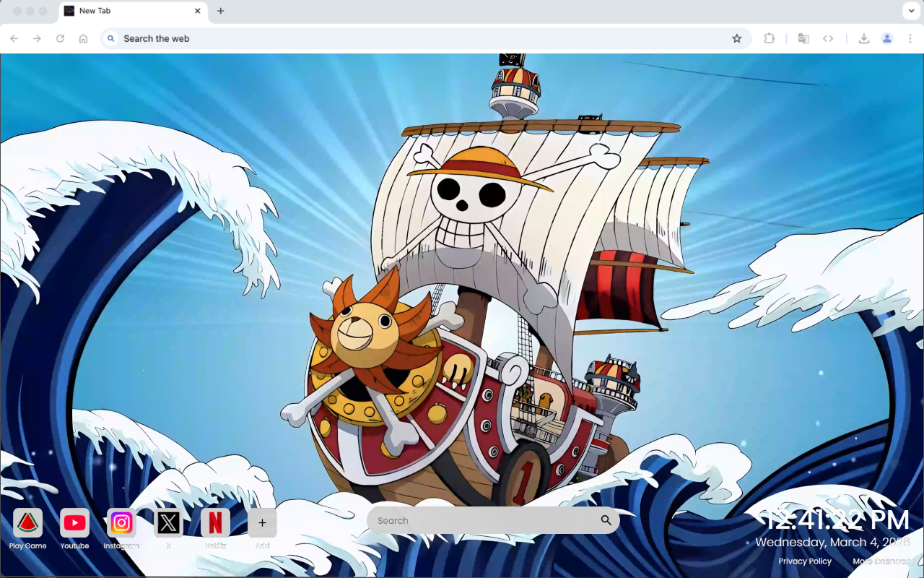The width and height of the screenshot is (924, 578).
Task: Show the browser downloads
Action: [863, 38]
